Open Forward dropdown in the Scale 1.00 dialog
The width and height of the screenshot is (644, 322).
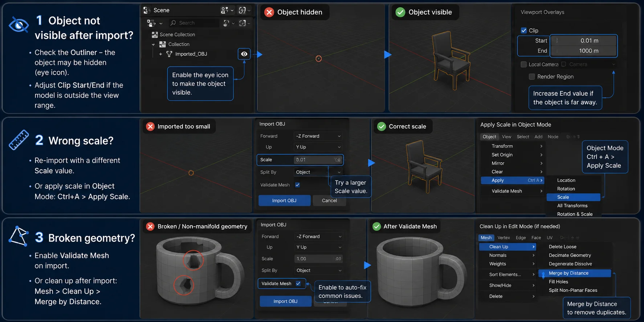pyautogui.click(x=319, y=236)
